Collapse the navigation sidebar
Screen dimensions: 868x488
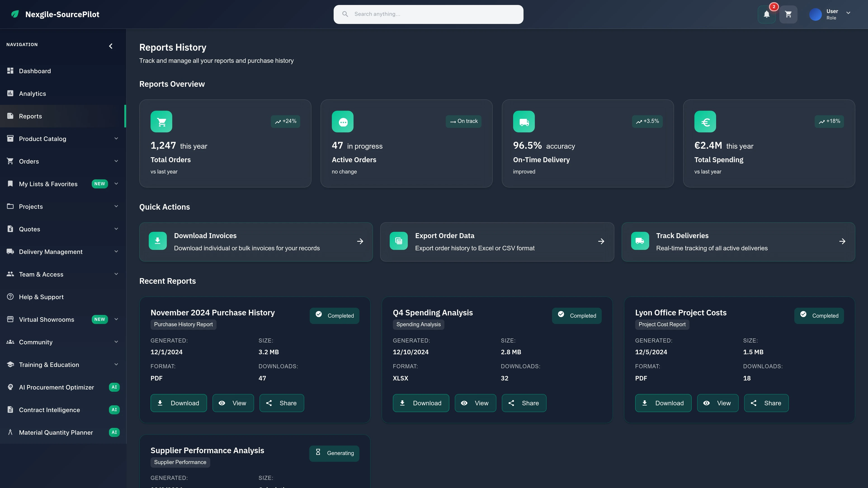pyautogui.click(x=111, y=46)
